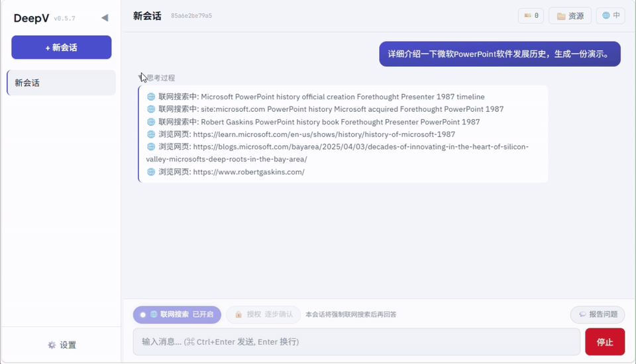Click the 新会话 title in the header
This screenshot has height=364, width=636.
click(147, 16)
